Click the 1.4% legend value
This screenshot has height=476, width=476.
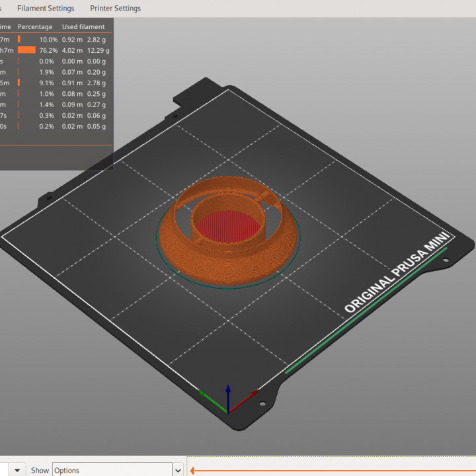tap(46, 104)
